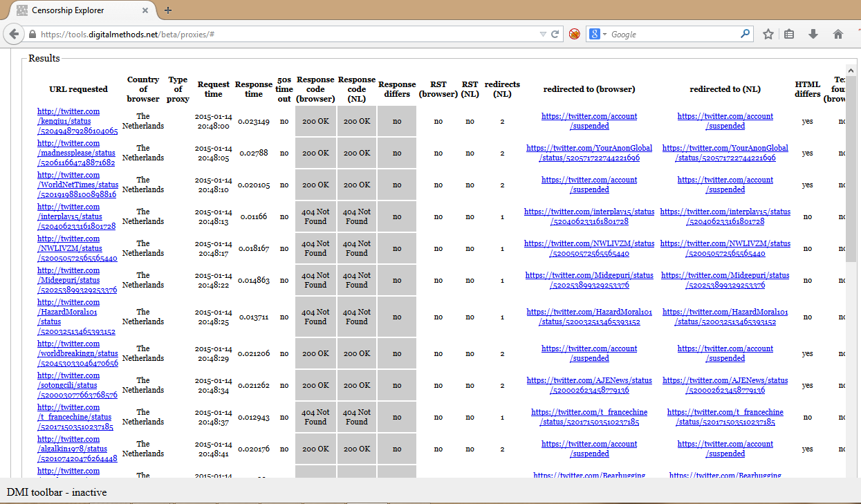Open requested URL twitter.com/algalkin1978 status link
The image size is (861, 504).
coord(77,449)
